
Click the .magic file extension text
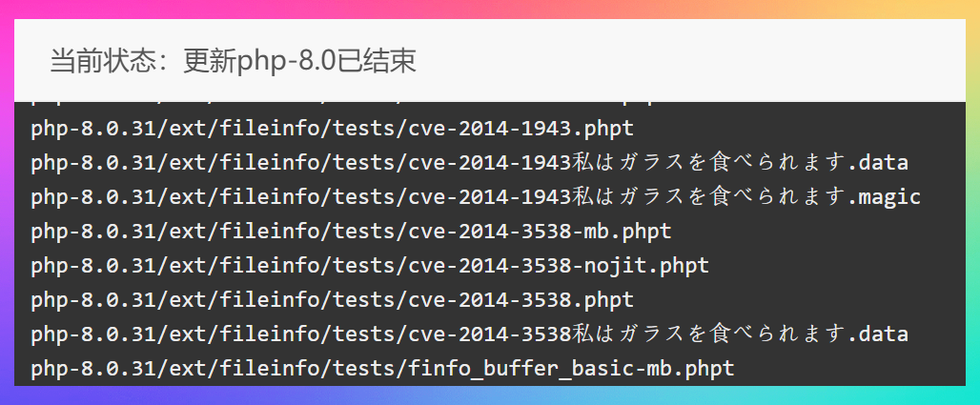[884, 197]
